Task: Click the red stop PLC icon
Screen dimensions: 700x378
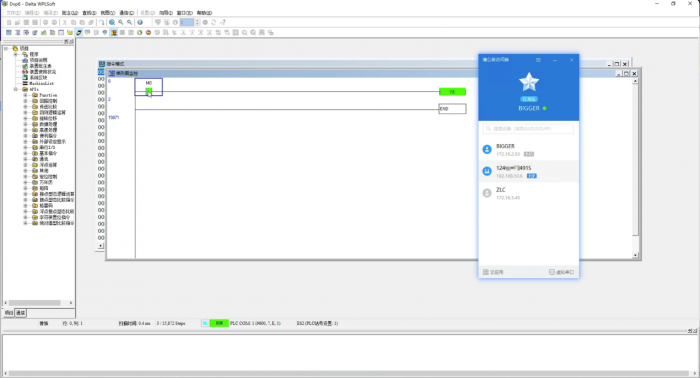Action: (x=148, y=33)
